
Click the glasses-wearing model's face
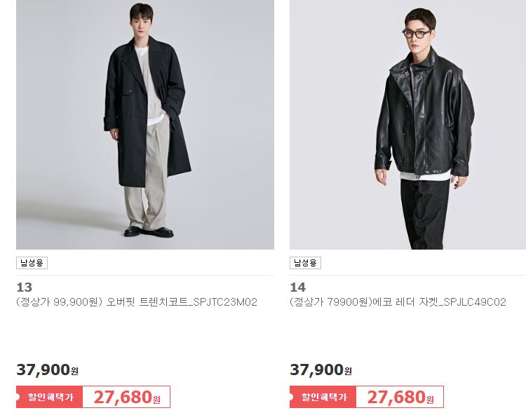pyautogui.click(x=418, y=35)
